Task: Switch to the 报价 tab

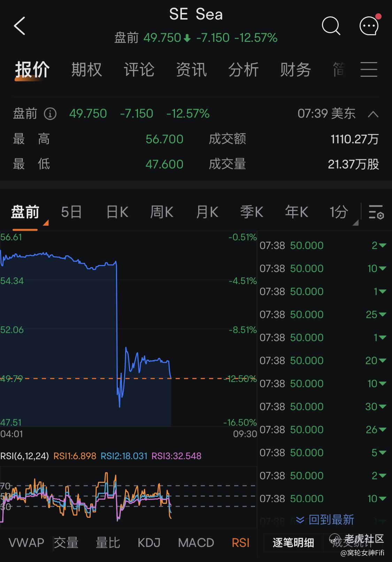Action: click(x=32, y=69)
